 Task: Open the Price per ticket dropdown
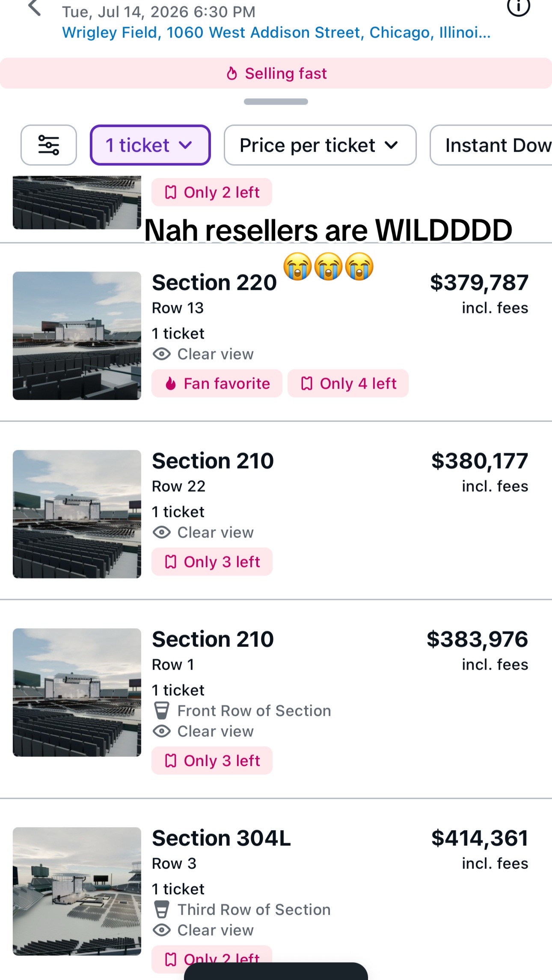click(320, 145)
